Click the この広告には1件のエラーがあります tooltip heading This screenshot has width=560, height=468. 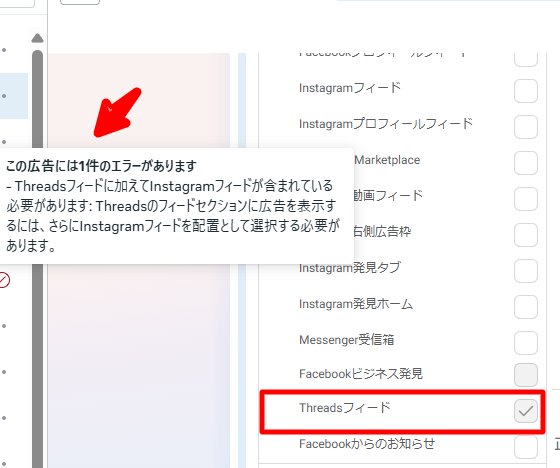(x=101, y=166)
